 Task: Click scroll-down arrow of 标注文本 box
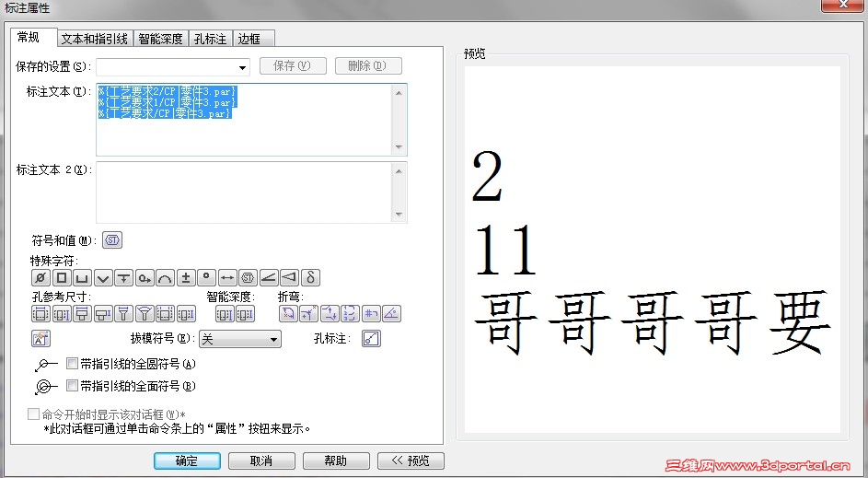click(399, 147)
